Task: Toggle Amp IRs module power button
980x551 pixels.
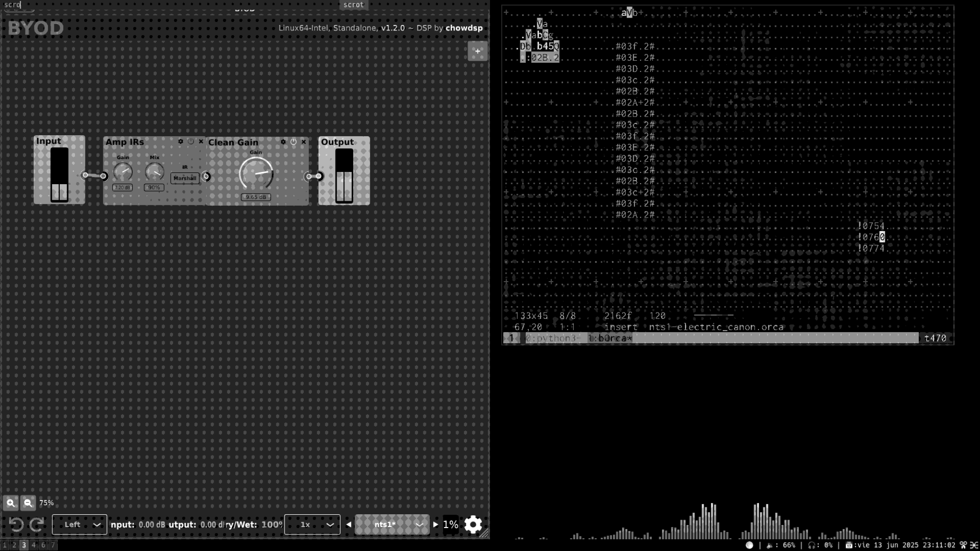Action: (191, 142)
